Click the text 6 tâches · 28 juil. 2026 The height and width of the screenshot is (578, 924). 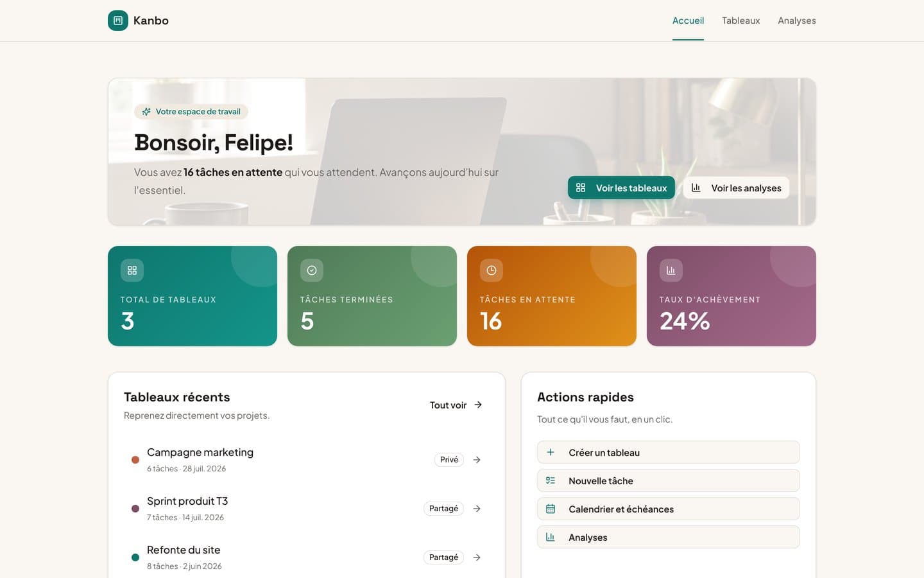(186, 469)
